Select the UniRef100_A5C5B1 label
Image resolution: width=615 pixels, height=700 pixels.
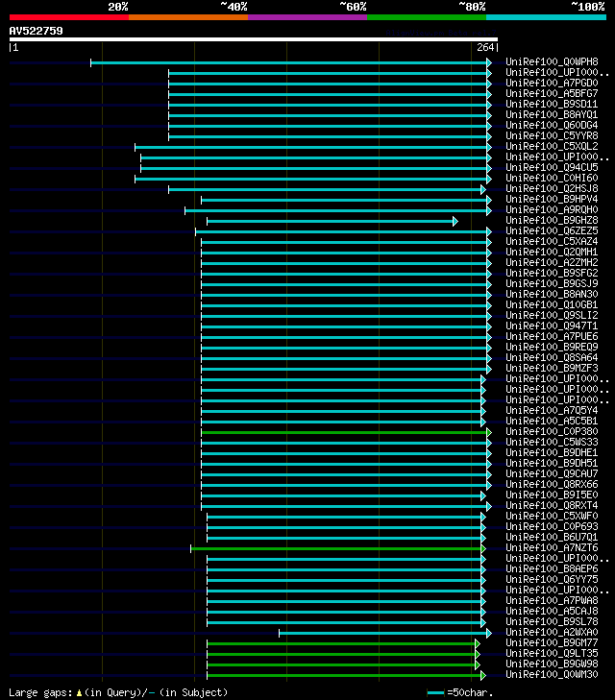pos(552,421)
